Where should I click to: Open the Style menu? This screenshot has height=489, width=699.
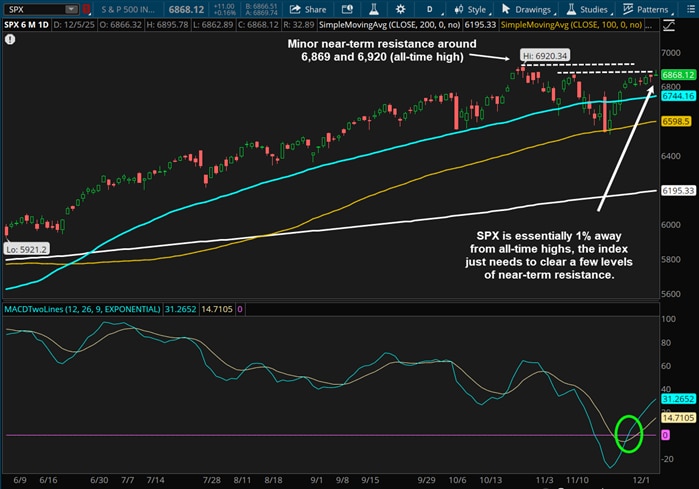click(471, 9)
